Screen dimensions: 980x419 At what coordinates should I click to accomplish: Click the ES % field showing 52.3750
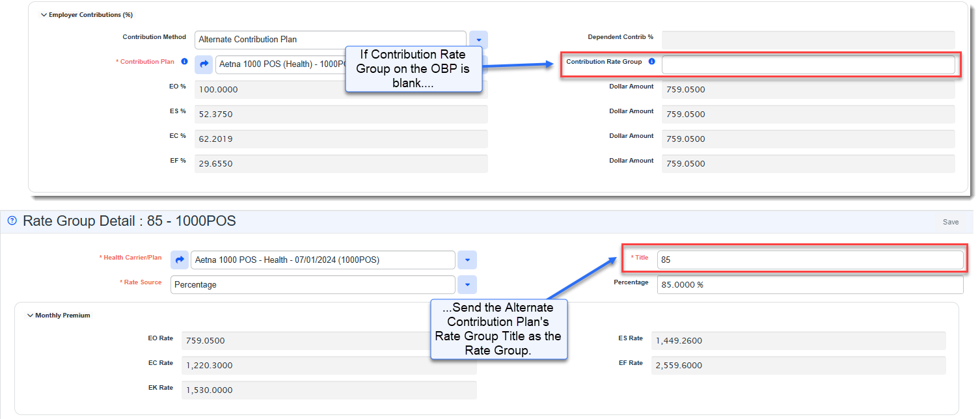point(340,115)
